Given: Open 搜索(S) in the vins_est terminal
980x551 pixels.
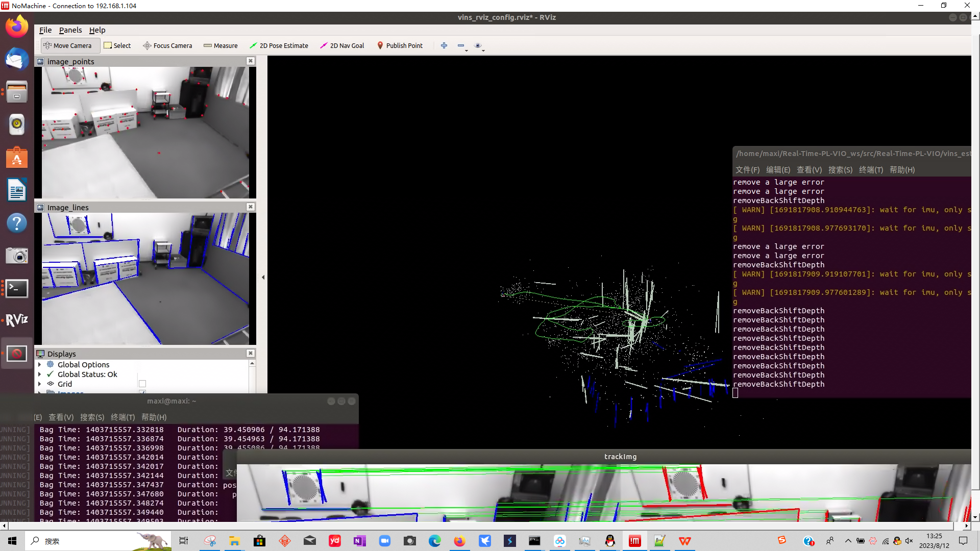Looking at the screenshot, I should tap(841, 169).
